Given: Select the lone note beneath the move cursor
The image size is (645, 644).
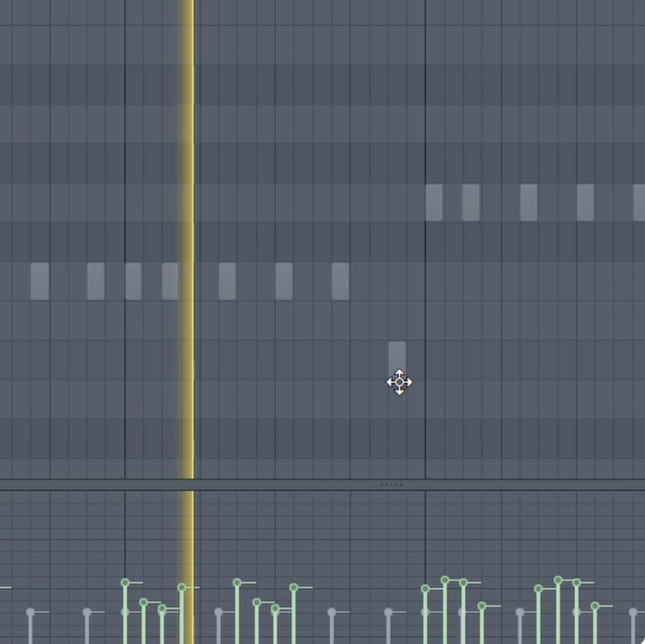Looking at the screenshot, I should click(397, 359).
